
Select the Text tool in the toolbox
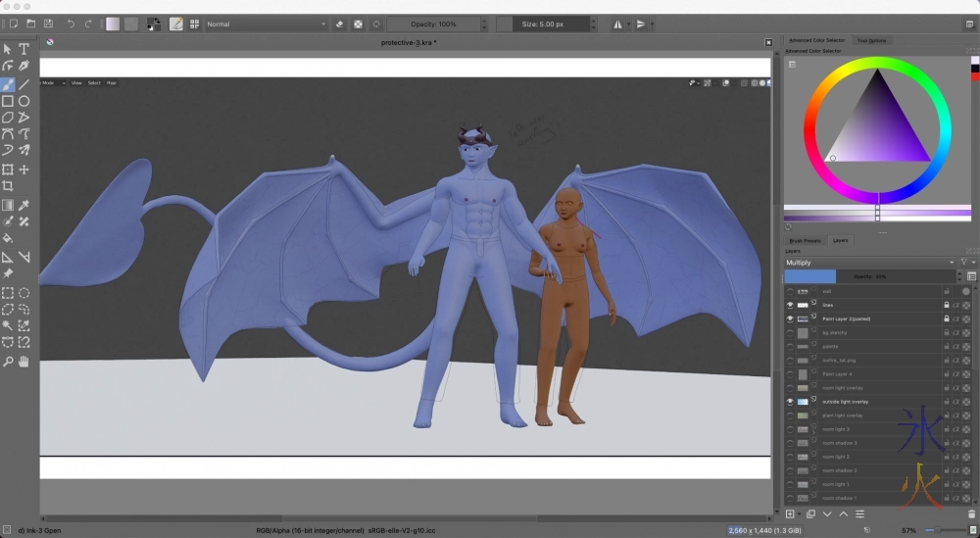click(24, 49)
